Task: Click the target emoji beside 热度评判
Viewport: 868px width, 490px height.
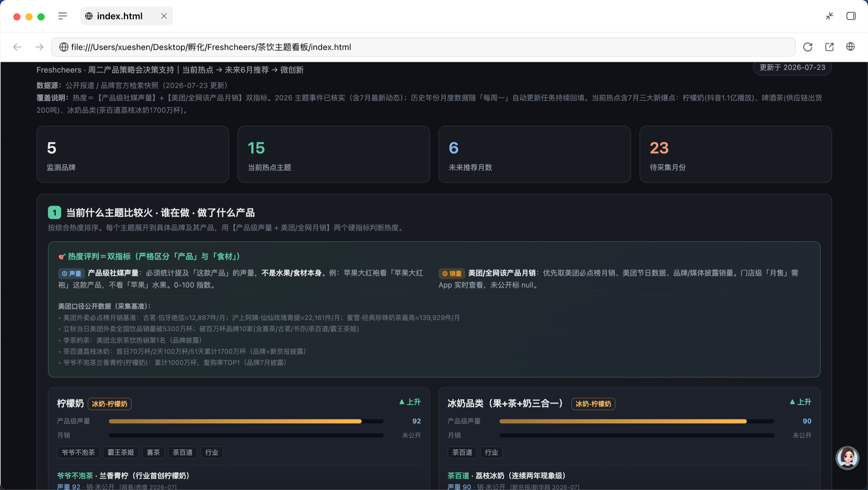Action: 62,257
